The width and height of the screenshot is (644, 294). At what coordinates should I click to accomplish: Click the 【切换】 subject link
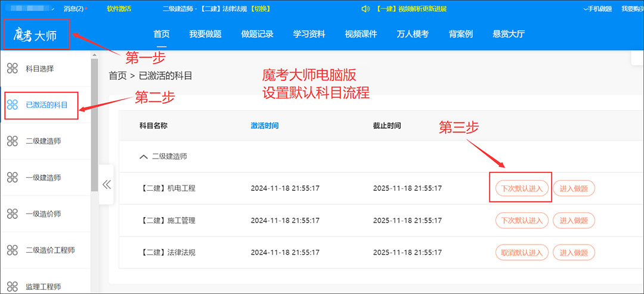259,8
